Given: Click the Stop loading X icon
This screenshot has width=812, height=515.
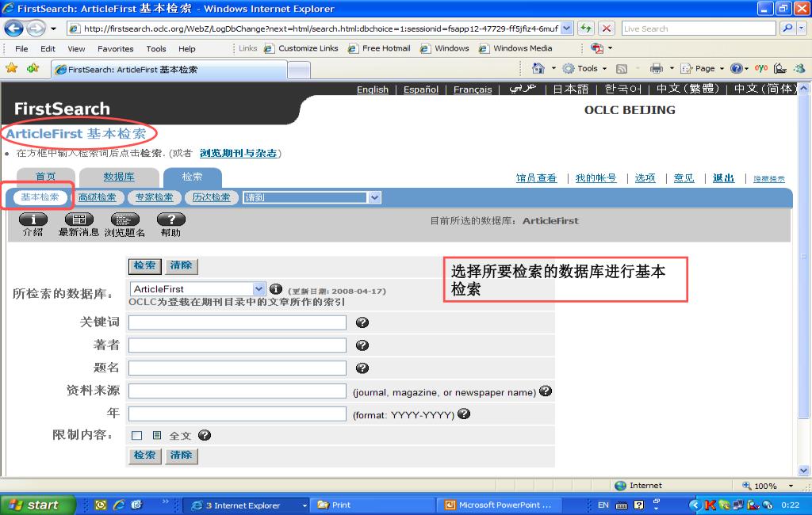Looking at the screenshot, I should click(607, 29).
